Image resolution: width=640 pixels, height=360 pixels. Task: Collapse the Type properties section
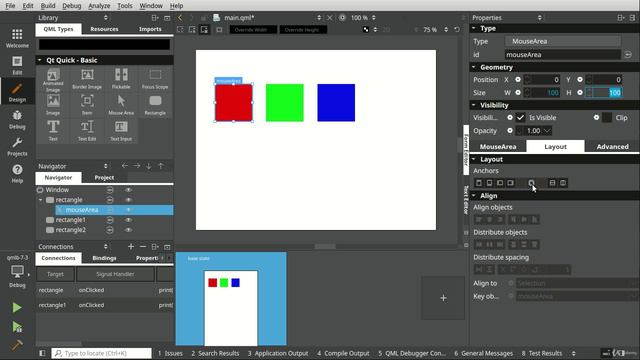click(474, 28)
